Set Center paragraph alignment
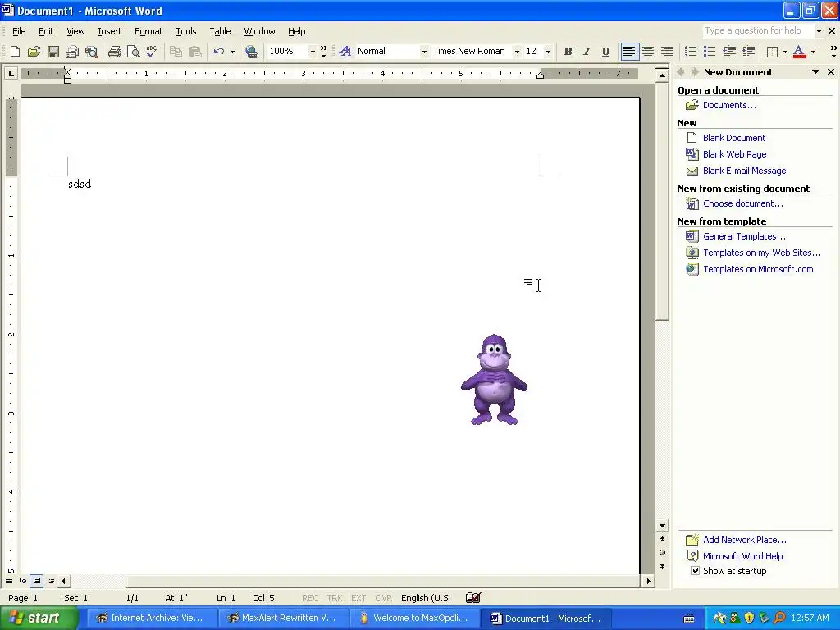This screenshot has height=630, width=840. [648, 52]
